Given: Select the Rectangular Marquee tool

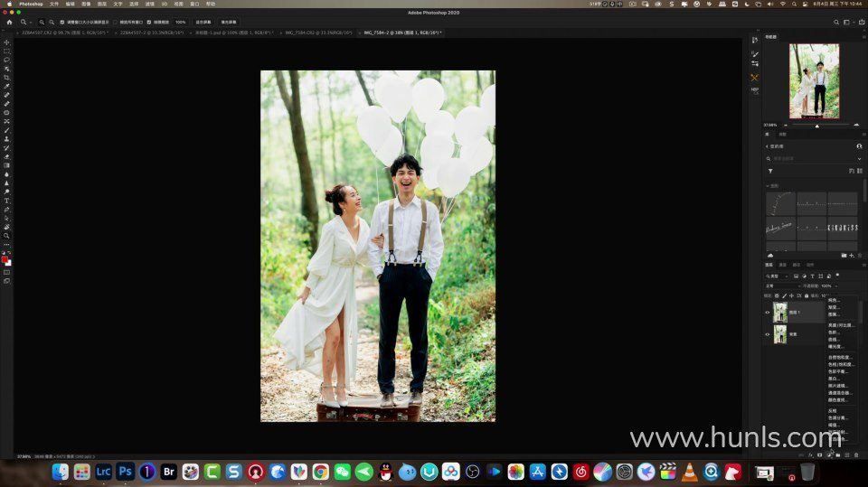Looking at the screenshot, I should 6,52.
